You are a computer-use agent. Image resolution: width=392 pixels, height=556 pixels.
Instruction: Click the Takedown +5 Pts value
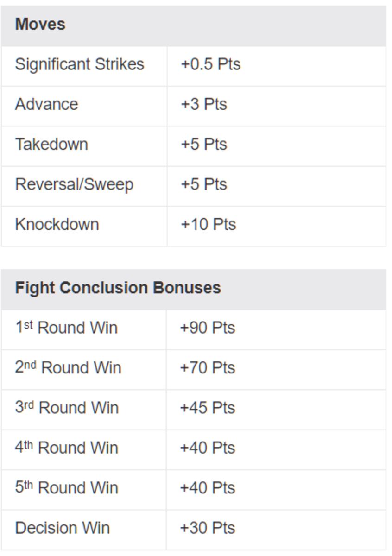[203, 144]
